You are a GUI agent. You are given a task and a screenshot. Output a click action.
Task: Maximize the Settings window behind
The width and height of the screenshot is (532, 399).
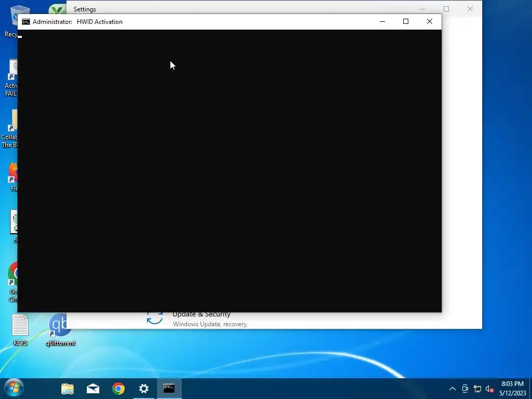click(446, 9)
